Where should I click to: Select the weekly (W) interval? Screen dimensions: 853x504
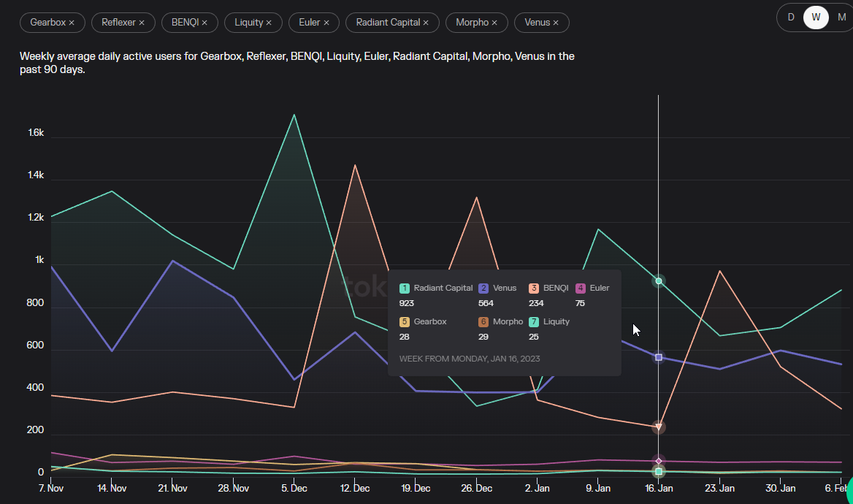pyautogui.click(x=816, y=18)
